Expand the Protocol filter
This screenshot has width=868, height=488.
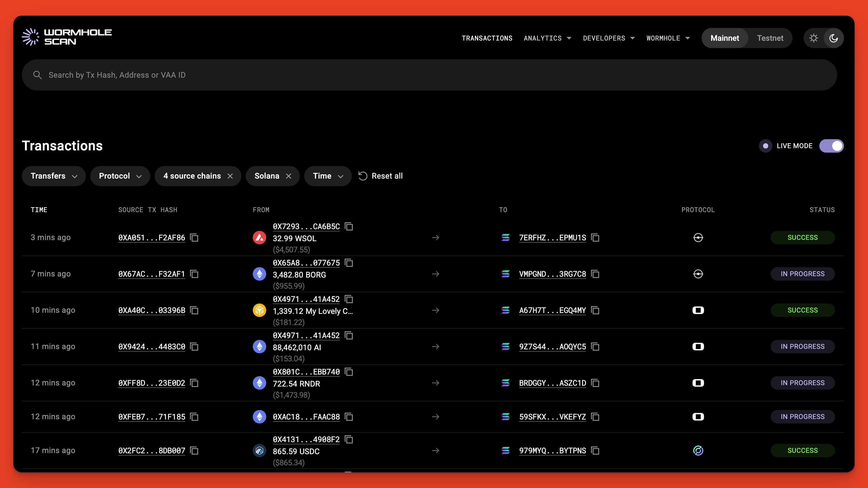pos(120,176)
